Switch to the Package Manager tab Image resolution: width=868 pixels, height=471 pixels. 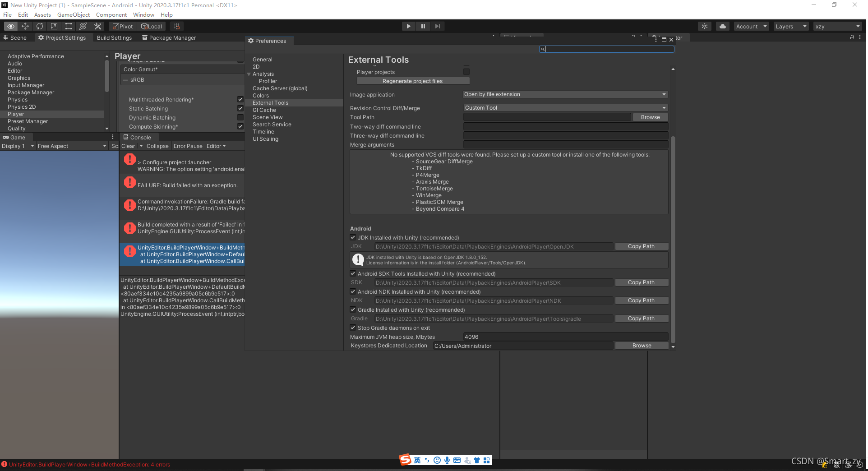pos(169,37)
